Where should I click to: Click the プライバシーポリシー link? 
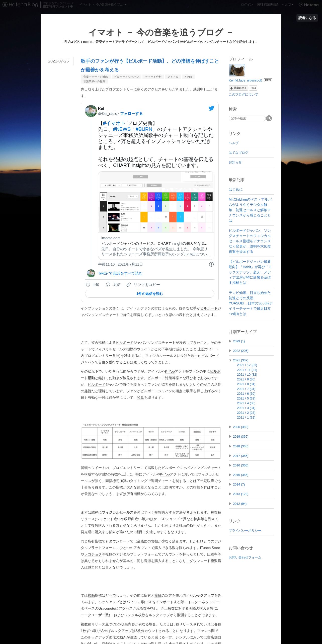(x=245, y=530)
